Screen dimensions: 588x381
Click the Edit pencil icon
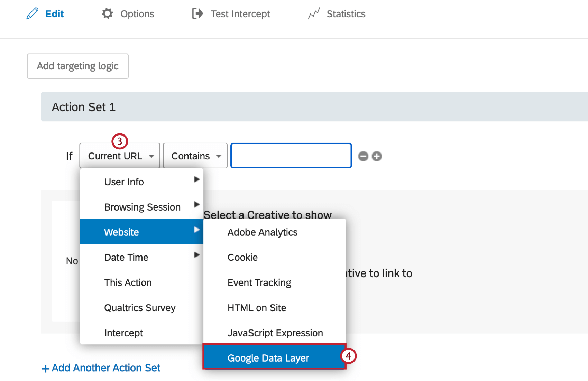click(x=32, y=13)
